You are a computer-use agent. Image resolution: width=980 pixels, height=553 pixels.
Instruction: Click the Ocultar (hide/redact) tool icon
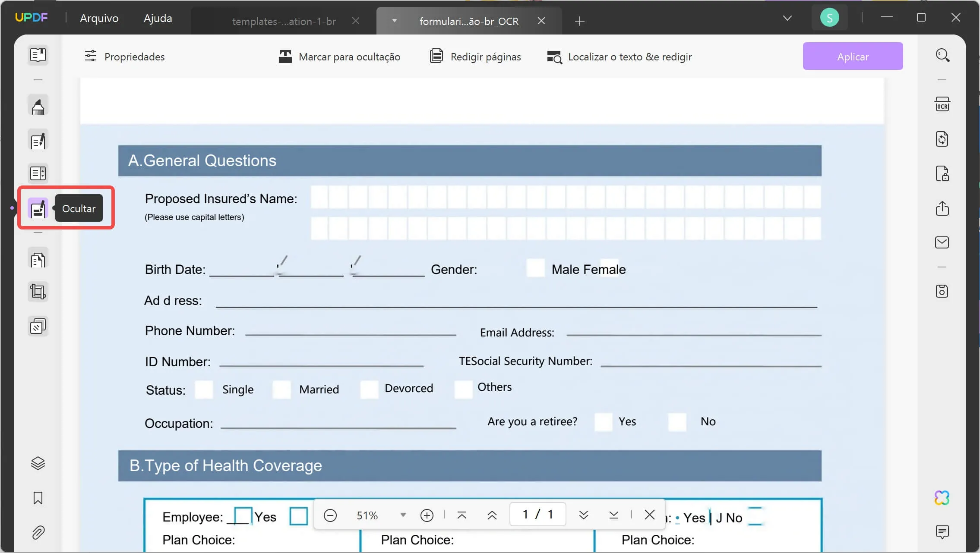(38, 208)
